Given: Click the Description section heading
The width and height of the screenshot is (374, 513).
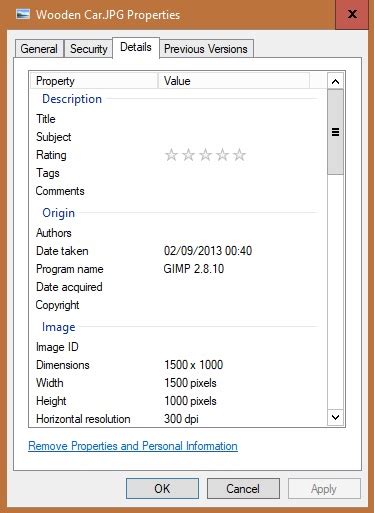Looking at the screenshot, I should [72, 99].
